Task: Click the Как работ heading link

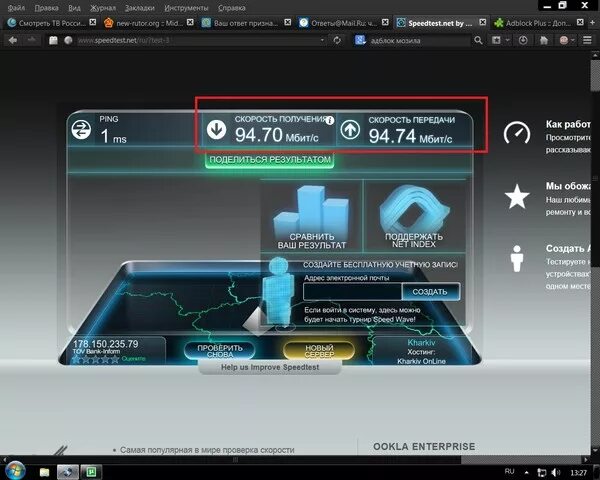Action: [x=568, y=124]
